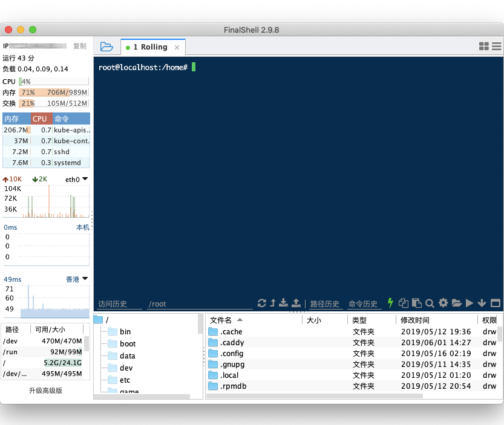Click 本机 local latency label
Image resolution: width=504 pixels, height=425 pixels.
coord(83,227)
